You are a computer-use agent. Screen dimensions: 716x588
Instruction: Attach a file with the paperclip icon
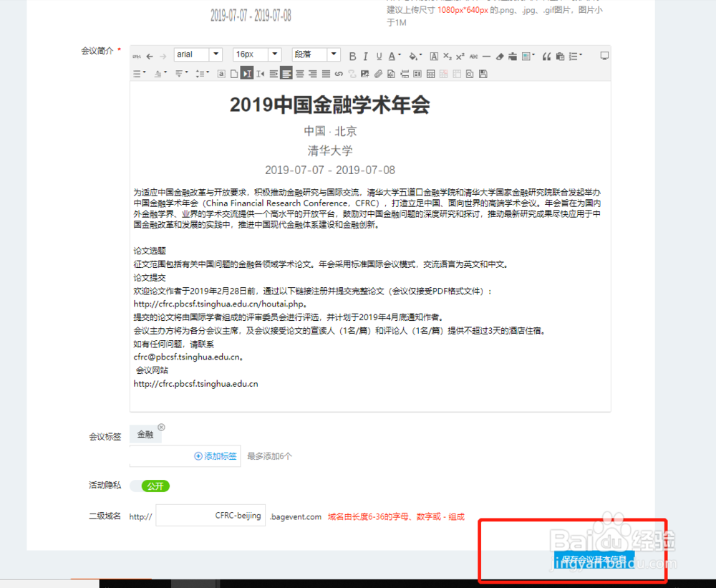pos(378,74)
